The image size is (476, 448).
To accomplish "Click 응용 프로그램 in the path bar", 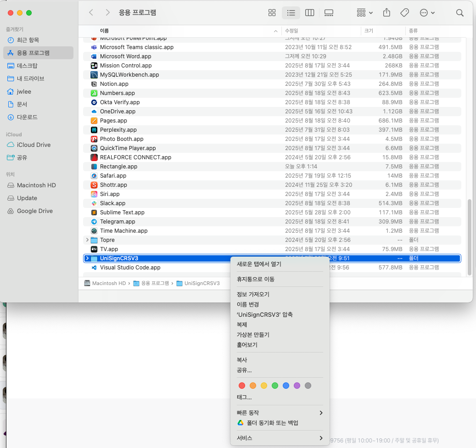I will tap(151, 283).
